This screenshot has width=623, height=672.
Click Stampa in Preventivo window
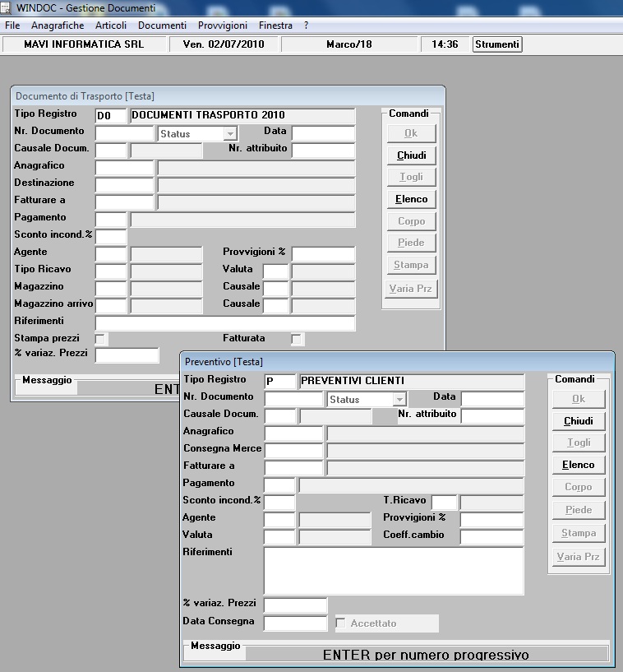point(579,533)
